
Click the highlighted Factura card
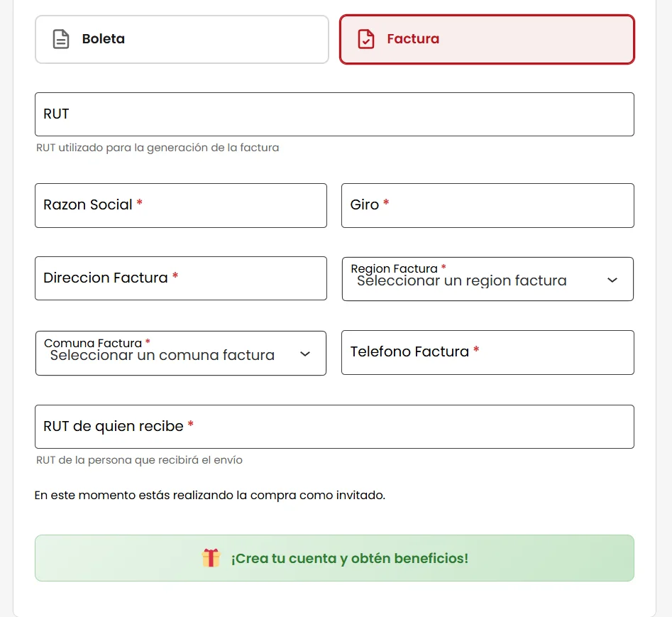[486, 39]
